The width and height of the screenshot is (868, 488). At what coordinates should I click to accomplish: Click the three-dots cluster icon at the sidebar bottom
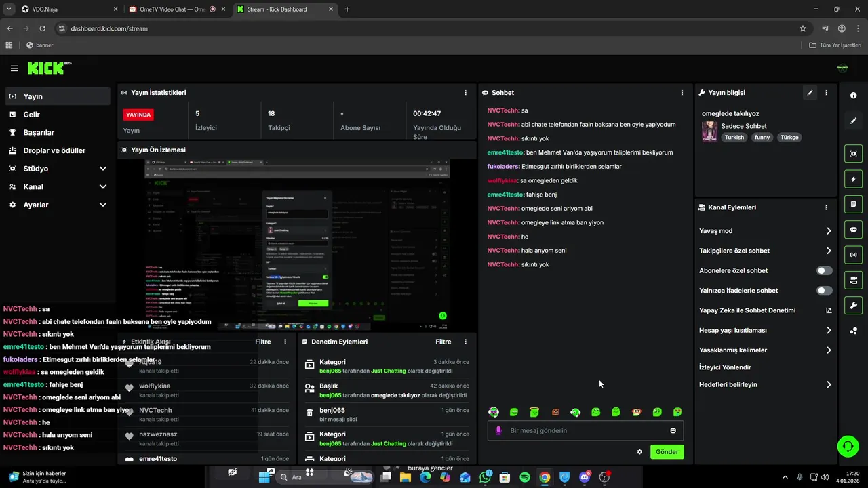pyautogui.click(x=853, y=331)
